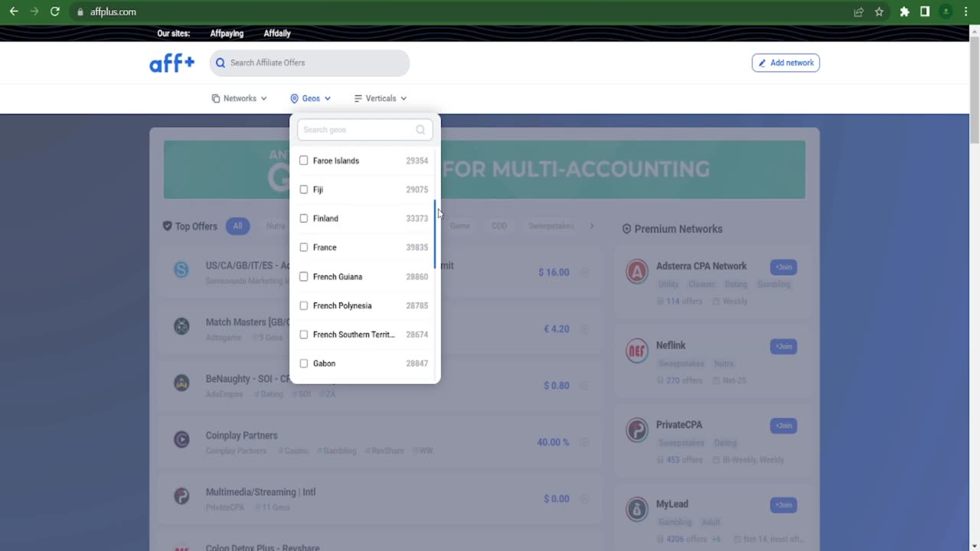Click the Add network button
This screenshot has width=980, height=551.
[786, 63]
